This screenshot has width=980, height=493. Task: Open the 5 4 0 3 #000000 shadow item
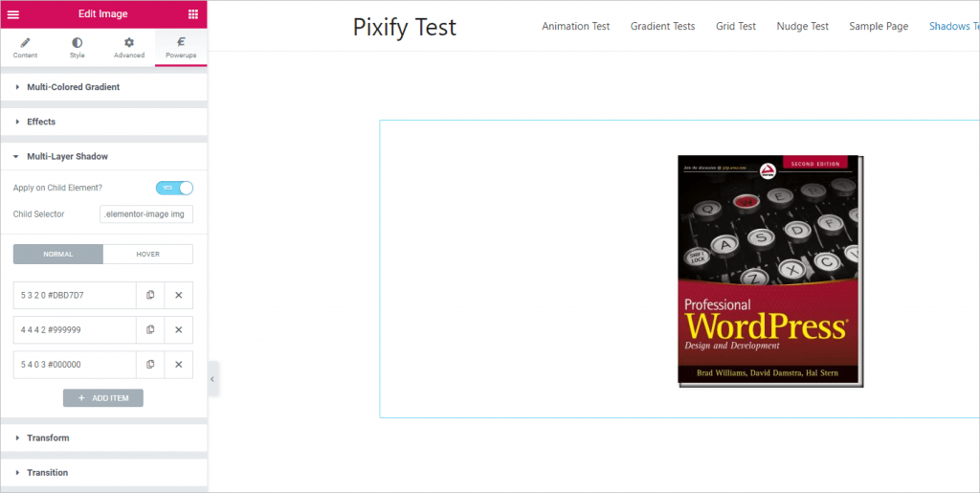pos(75,365)
